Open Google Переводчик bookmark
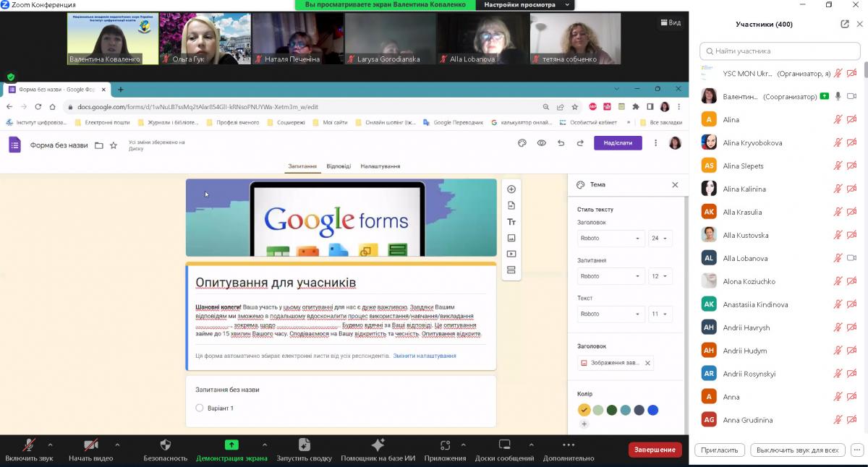Image resolution: width=868 pixels, height=467 pixels. (x=452, y=123)
